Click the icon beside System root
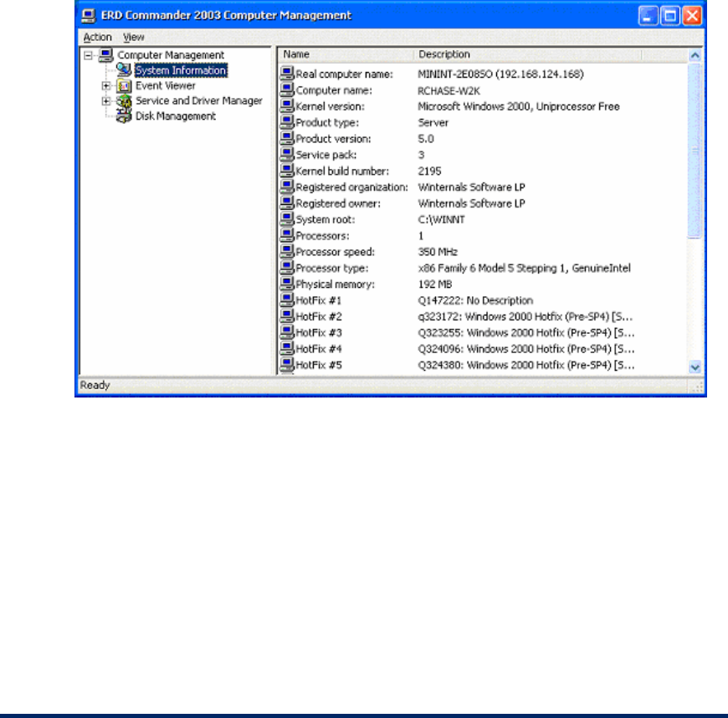 [x=287, y=218]
